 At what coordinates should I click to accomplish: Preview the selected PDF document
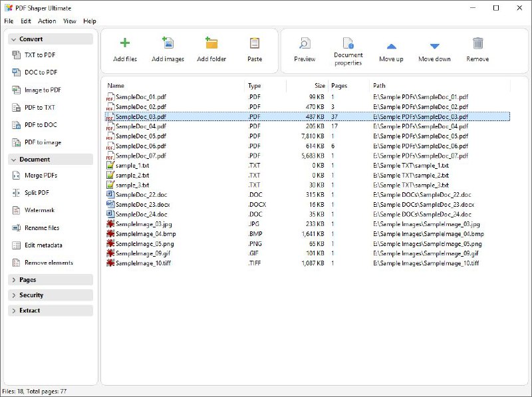pyautogui.click(x=304, y=50)
